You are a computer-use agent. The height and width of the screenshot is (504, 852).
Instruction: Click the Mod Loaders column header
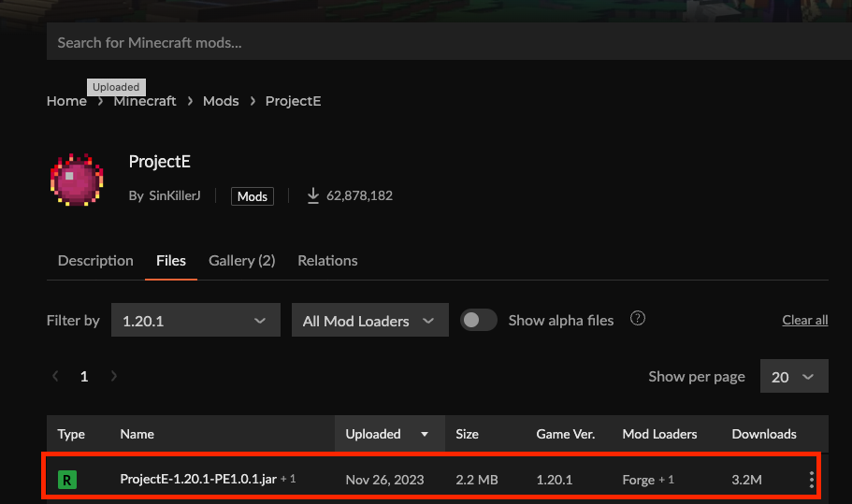click(x=659, y=434)
